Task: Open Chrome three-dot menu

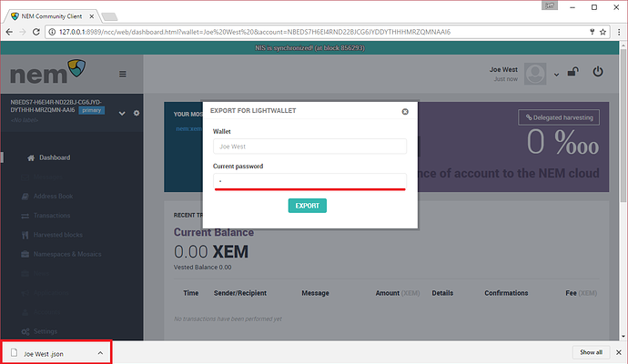Action: 619,32
